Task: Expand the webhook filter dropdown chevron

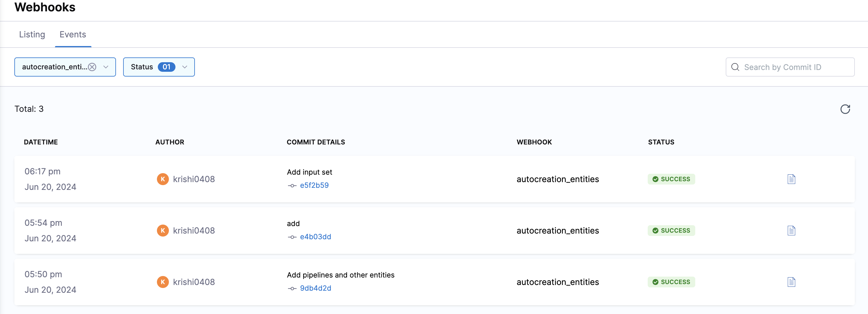Action: click(x=106, y=67)
